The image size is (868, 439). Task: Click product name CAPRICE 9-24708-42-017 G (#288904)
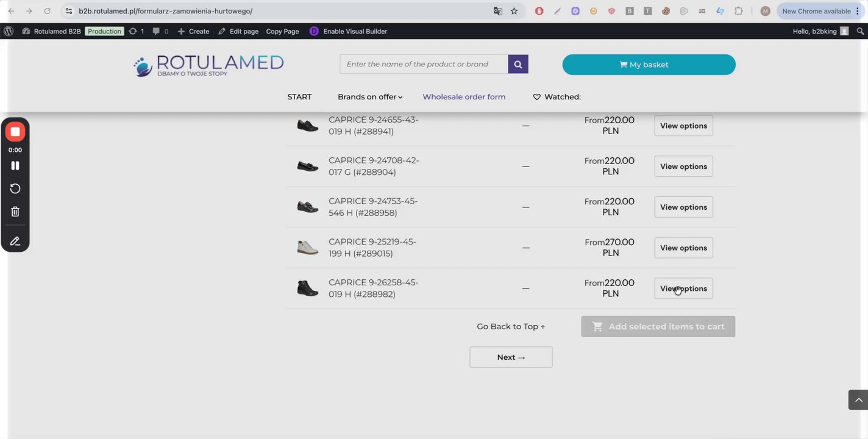point(374,166)
